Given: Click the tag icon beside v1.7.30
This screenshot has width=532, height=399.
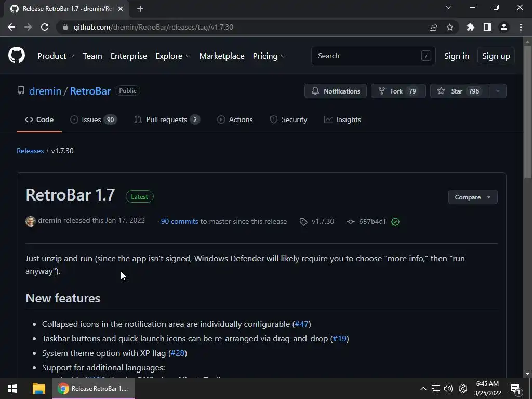Looking at the screenshot, I should click(303, 222).
